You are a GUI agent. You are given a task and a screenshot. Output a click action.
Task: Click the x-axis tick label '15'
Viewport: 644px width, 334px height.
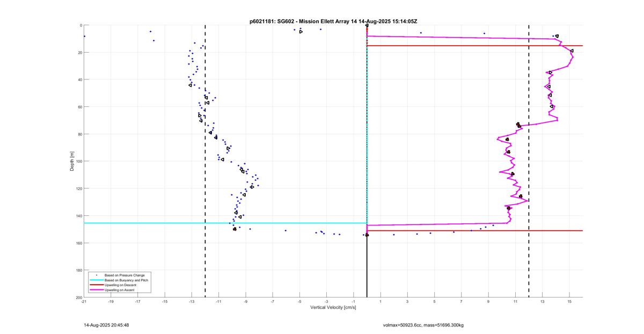tap(569, 301)
